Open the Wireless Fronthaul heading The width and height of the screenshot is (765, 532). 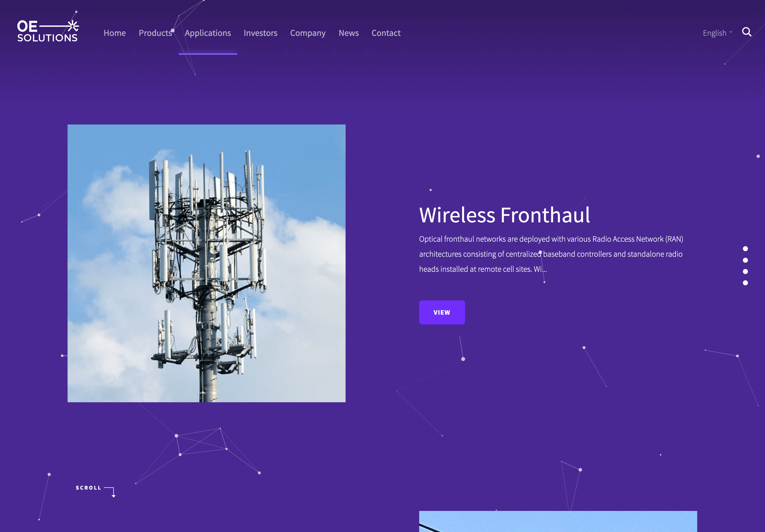505,215
